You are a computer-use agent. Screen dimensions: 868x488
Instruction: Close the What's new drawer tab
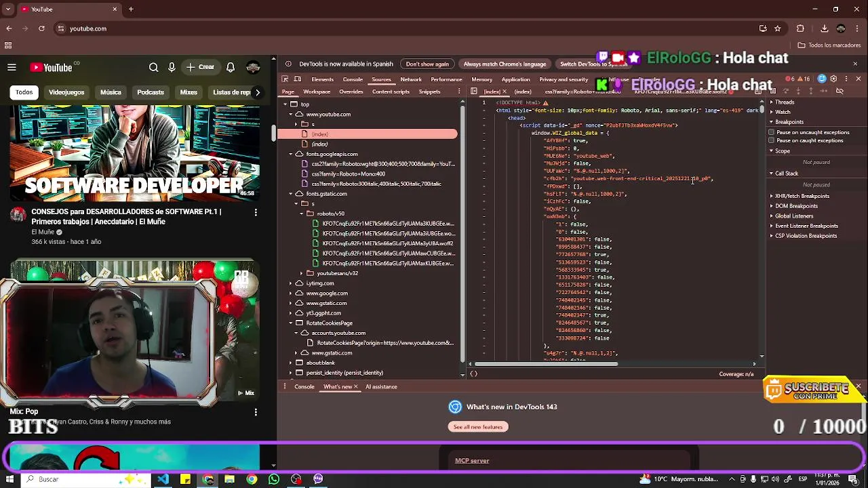pos(355,386)
